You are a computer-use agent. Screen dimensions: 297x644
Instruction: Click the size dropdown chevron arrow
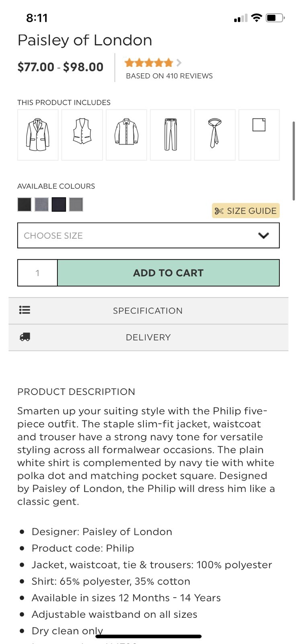263,235
